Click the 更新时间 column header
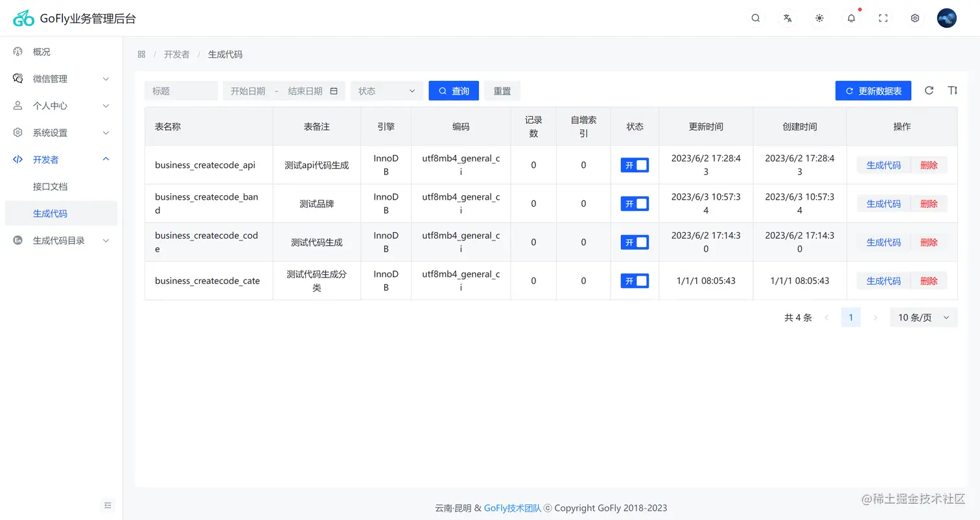Image resolution: width=980 pixels, height=520 pixels. (706, 126)
